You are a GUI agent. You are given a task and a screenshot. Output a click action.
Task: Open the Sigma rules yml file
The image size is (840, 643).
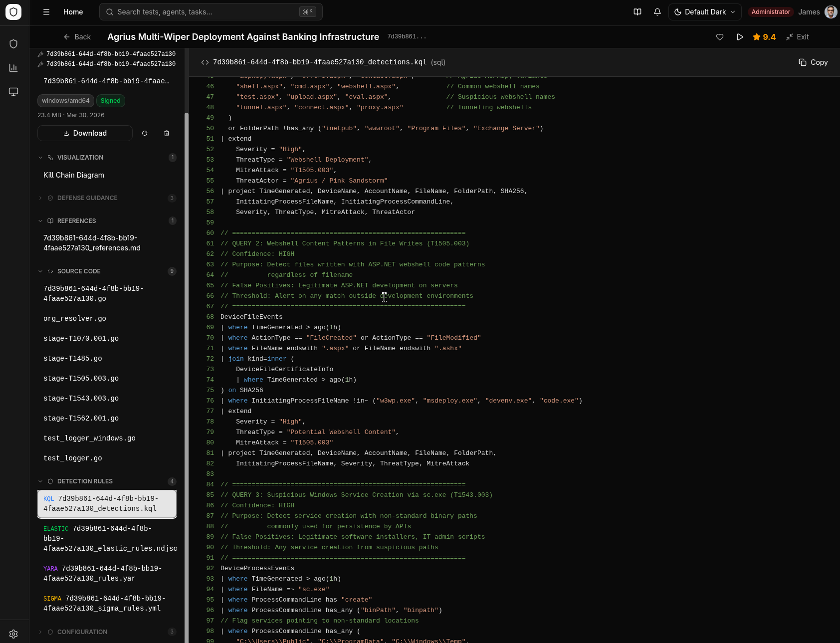point(107,604)
